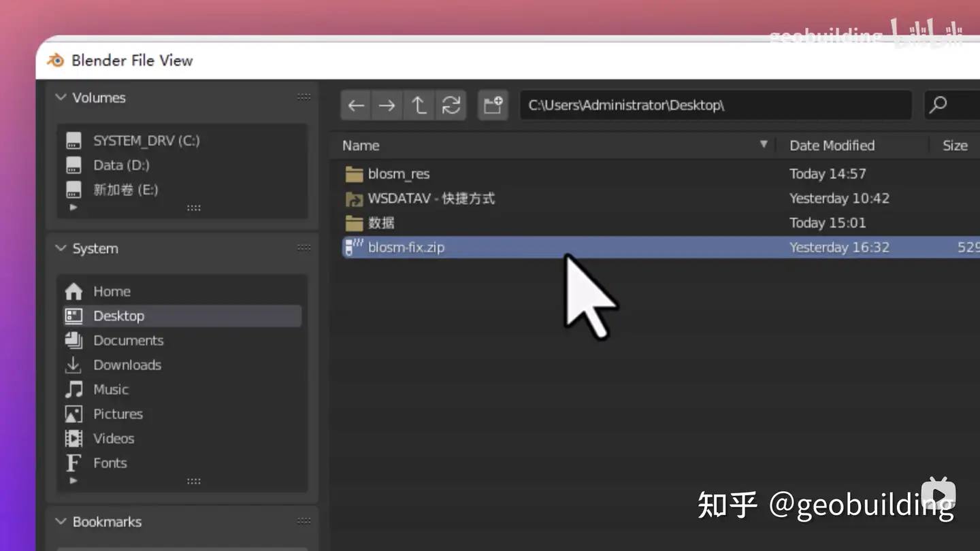Viewport: 980px width, 551px height.
Task: Expand the volumes list arrow
Action: point(73,207)
